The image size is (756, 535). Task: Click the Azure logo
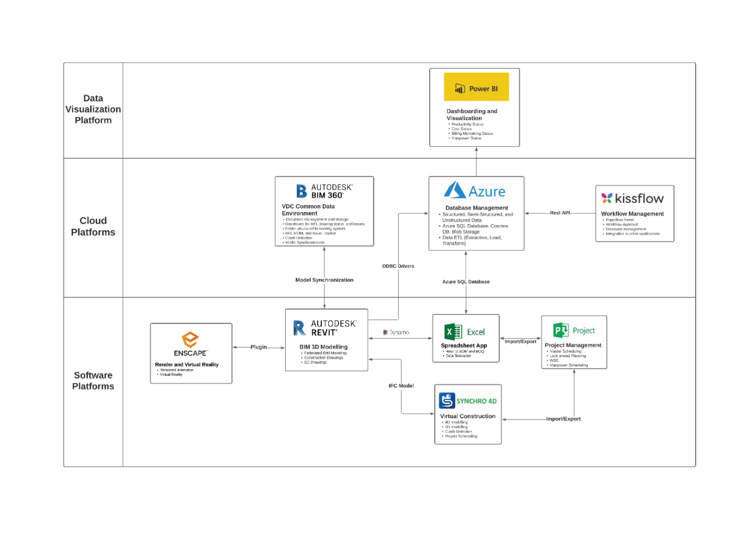coord(475,190)
